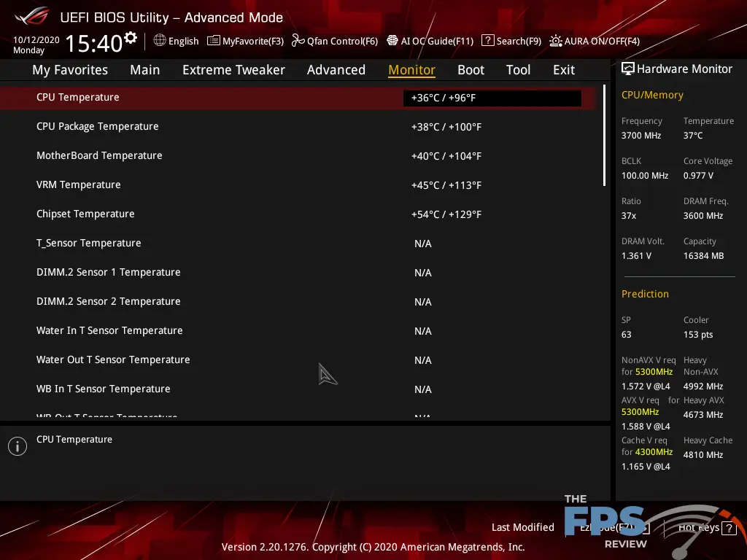Screen dimensions: 747x560
Task: Click the MyFavorite list icon
Action: [x=214, y=41]
